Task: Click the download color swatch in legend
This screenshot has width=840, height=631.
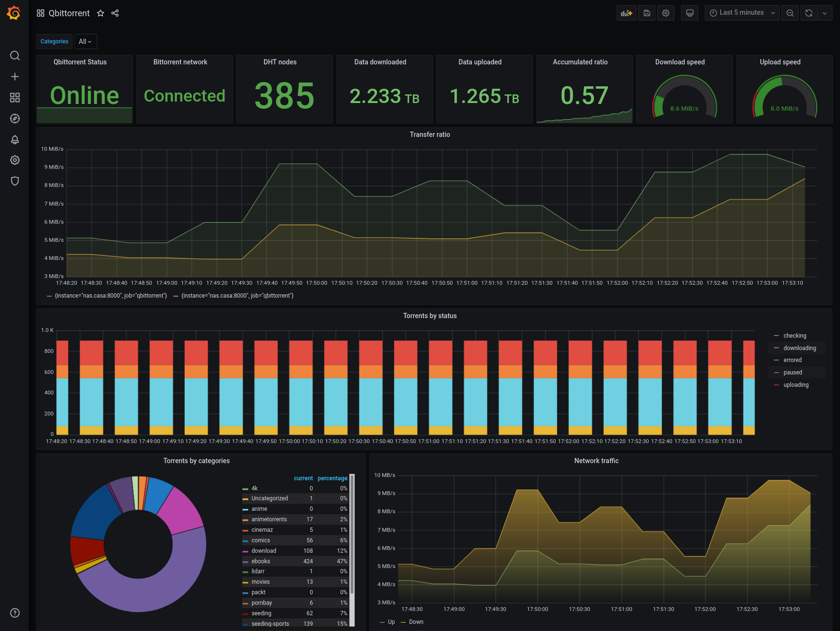Action: pos(245,551)
